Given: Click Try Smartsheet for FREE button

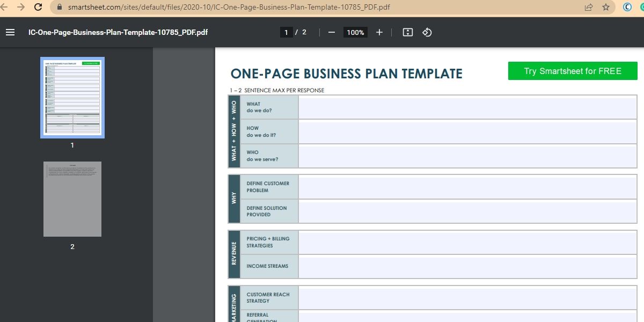Looking at the screenshot, I should pyautogui.click(x=573, y=71).
